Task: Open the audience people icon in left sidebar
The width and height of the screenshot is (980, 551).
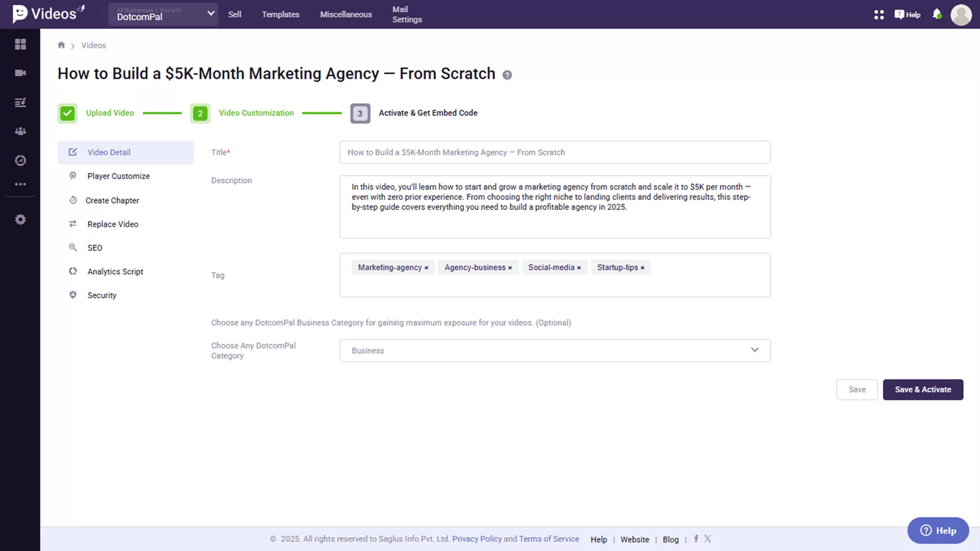Action: pos(20,131)
